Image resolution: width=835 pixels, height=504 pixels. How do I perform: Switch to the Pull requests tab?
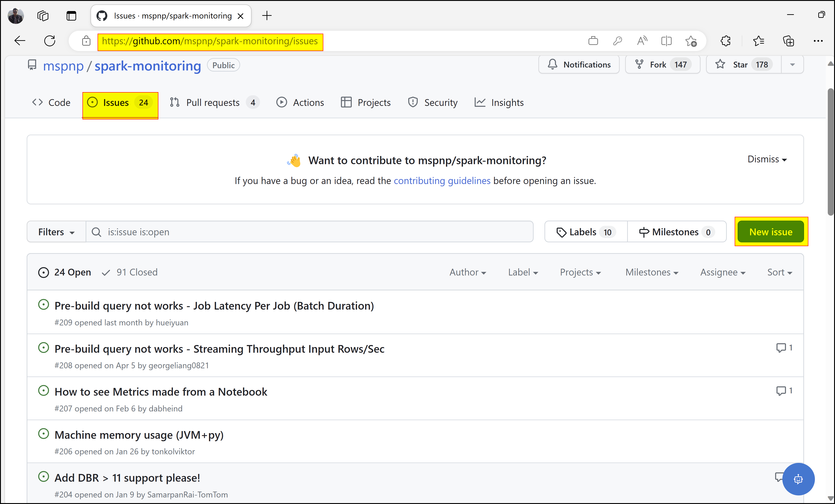215,102
